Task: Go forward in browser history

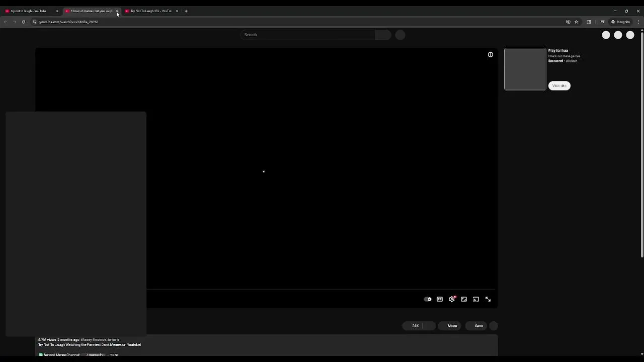Action: pos(15,22)
